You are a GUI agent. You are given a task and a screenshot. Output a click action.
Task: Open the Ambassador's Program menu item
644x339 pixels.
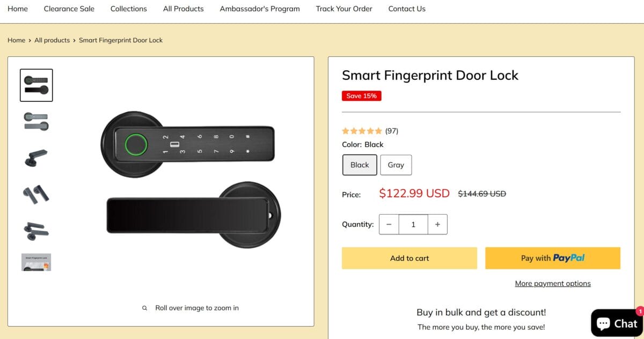point(259,9)
